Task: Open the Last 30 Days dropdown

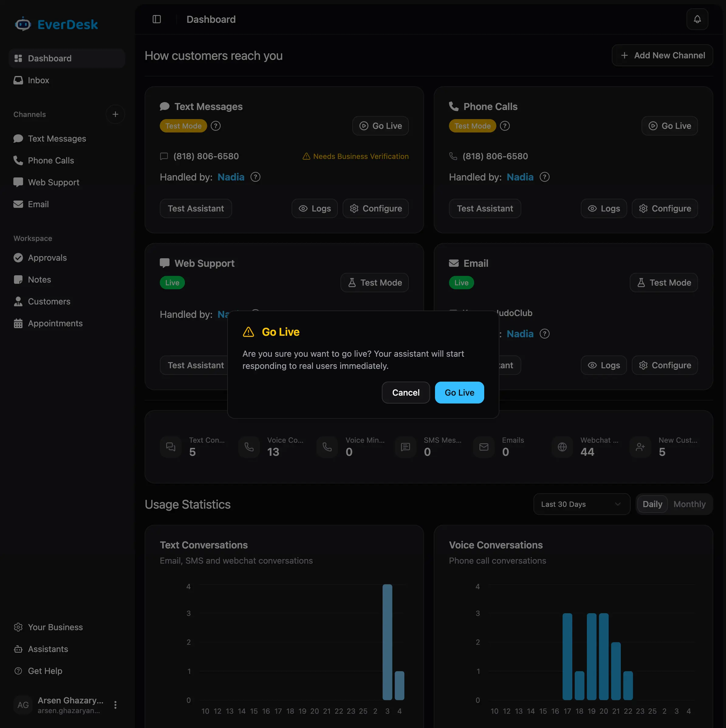Action: [581, 504]
